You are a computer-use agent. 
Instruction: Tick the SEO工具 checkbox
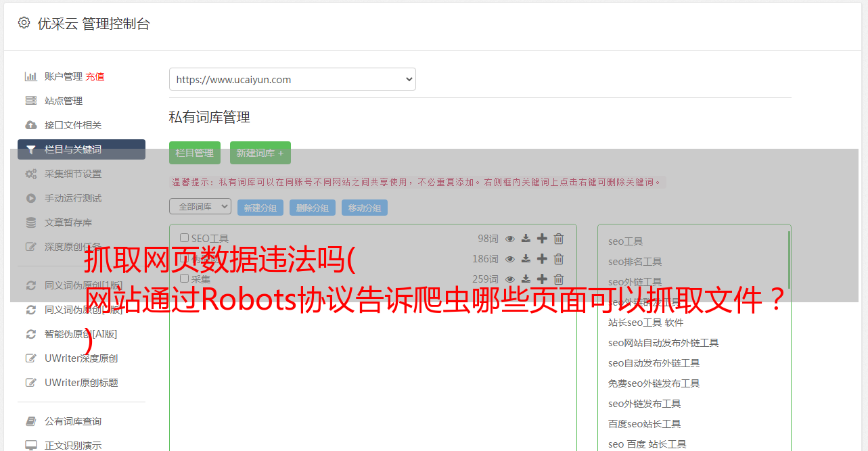184,238
